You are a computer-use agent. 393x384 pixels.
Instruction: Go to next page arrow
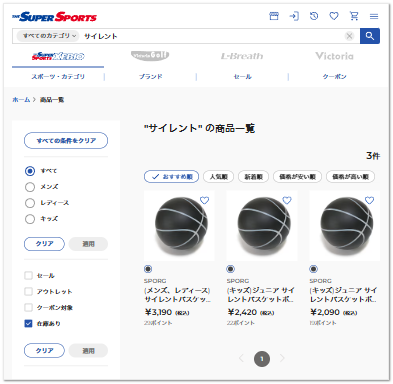coord(282,358)
